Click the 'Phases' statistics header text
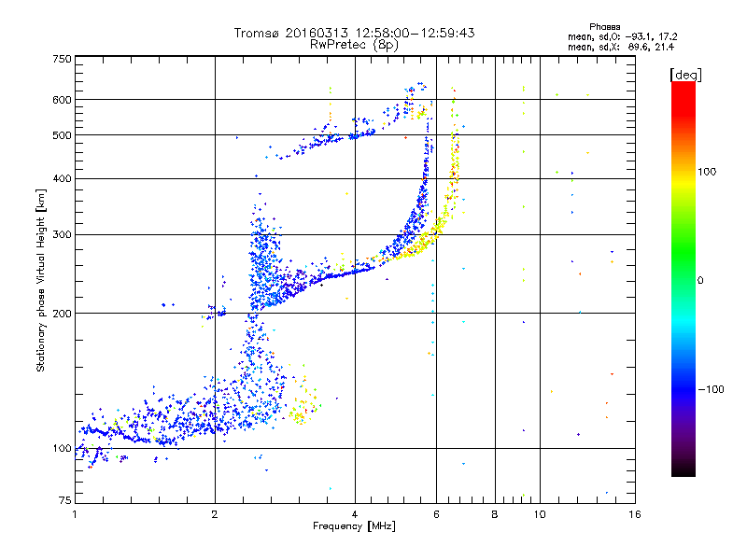This screenshot has width=747, height=560. point(604,27)
